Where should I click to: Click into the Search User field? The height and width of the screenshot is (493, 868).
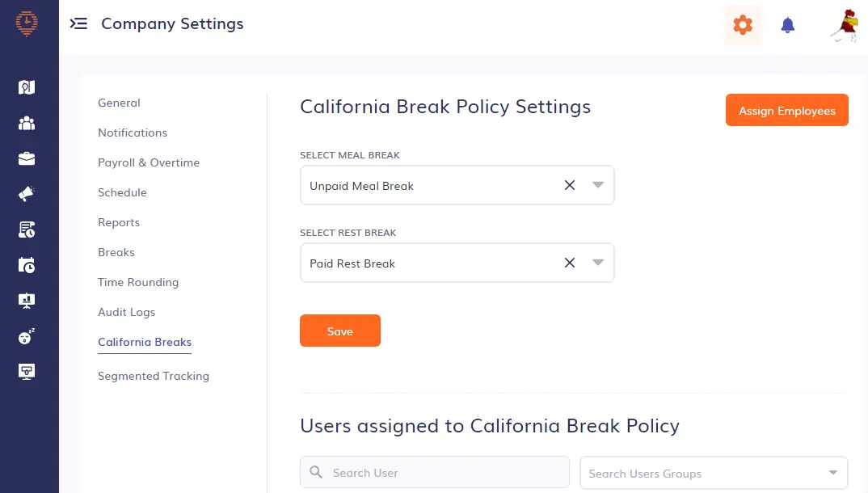point(434,472)
